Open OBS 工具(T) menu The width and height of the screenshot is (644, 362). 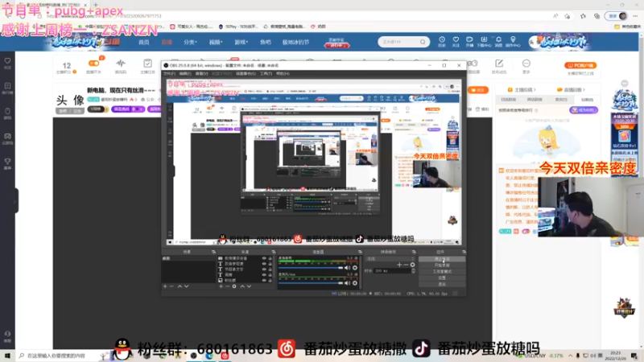point(266,73)
